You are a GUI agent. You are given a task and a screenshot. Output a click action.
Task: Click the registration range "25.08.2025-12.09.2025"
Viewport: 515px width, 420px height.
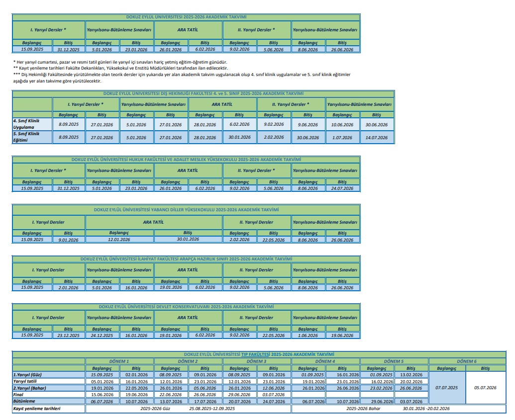pyautogui.click(x=212, y=409)
